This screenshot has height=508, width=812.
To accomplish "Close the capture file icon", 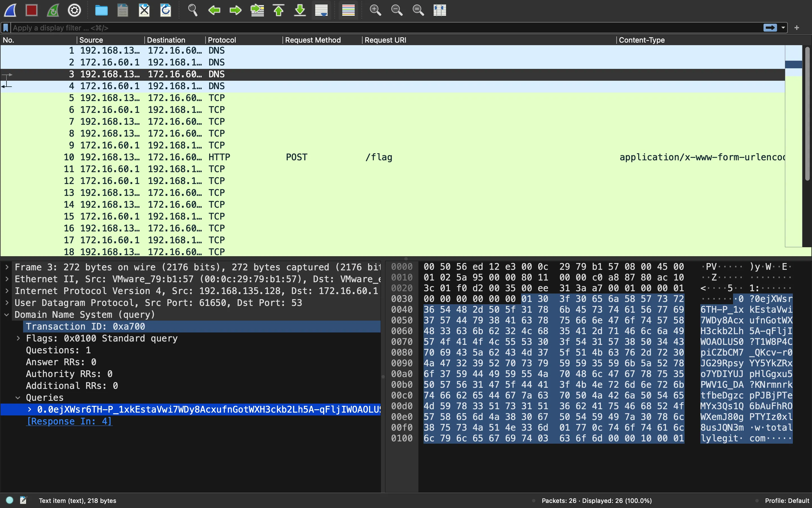I will (144, 10).
